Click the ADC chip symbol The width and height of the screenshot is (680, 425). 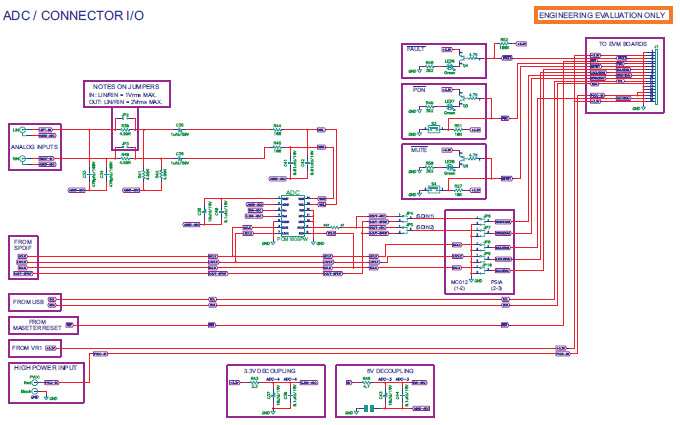[x=293, y=214]
